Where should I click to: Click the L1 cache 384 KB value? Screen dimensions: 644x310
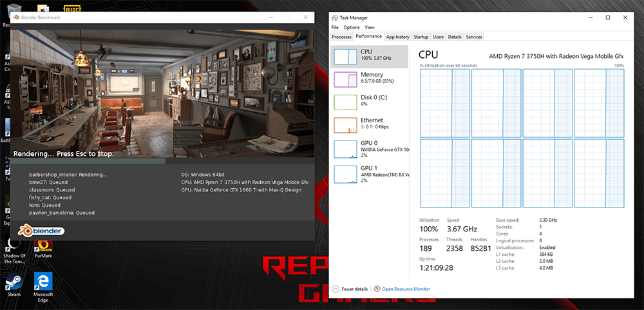[x=546, y=255]
